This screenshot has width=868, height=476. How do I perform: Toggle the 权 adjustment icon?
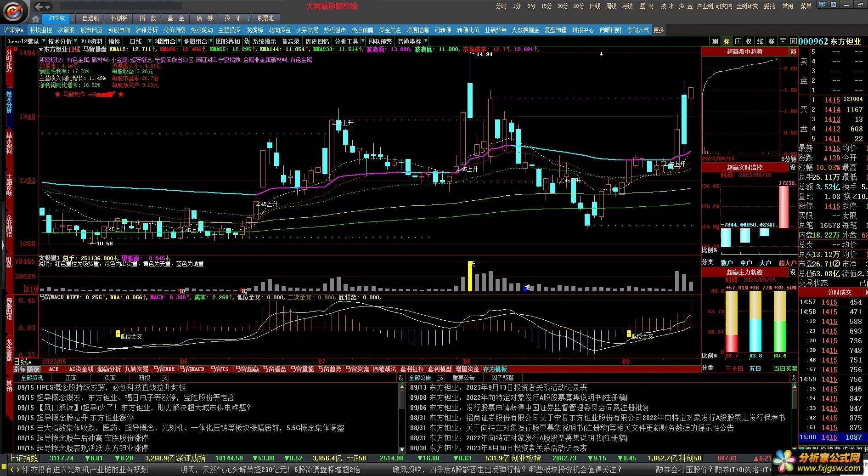click(x=749, y=41)
